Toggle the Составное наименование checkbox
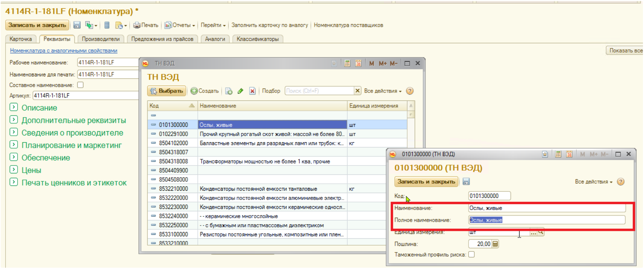The width and height of the screenshot is (644, 268). point(81,85)
